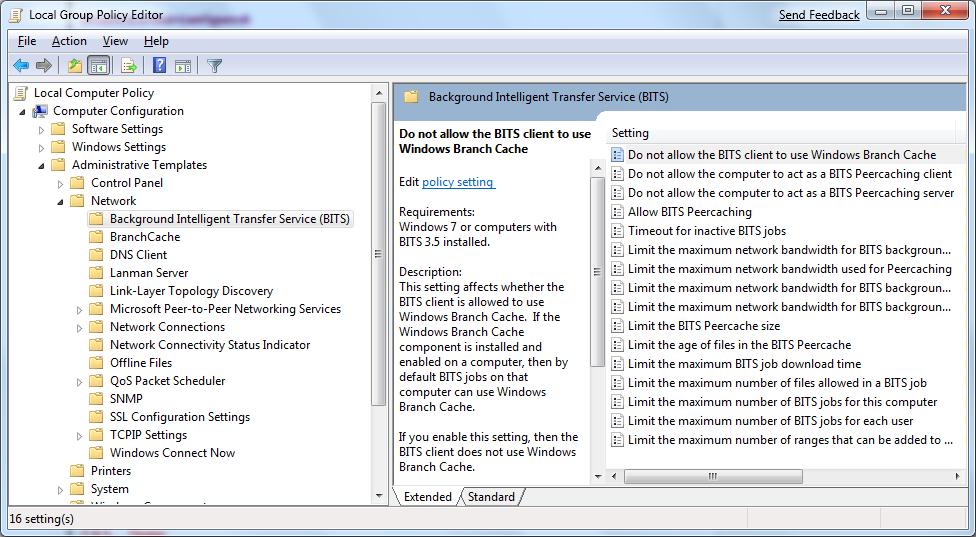Select Do not allow computer to act as BITS Peercaching client

790,174
